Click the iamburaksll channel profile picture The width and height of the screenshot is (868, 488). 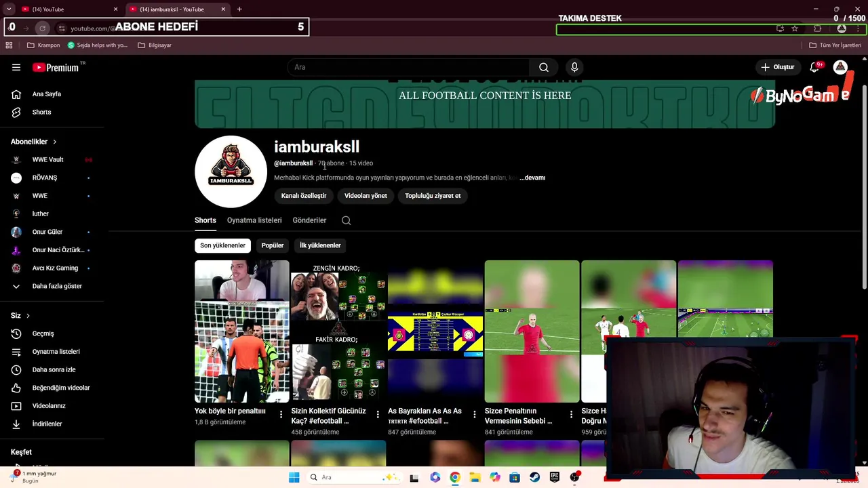pos(231,171)
